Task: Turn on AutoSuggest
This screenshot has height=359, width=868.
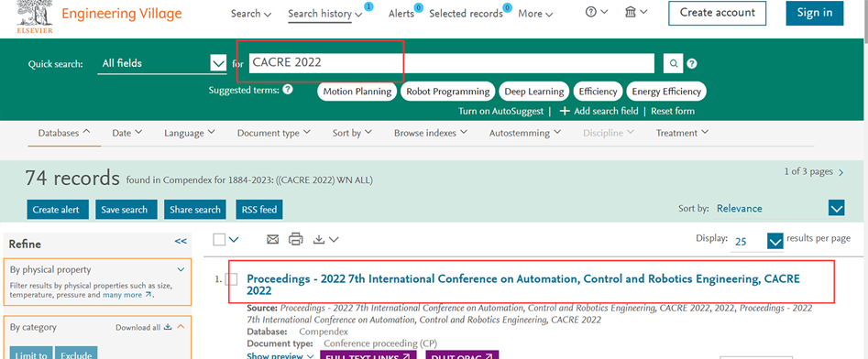Action: (500, 111)
